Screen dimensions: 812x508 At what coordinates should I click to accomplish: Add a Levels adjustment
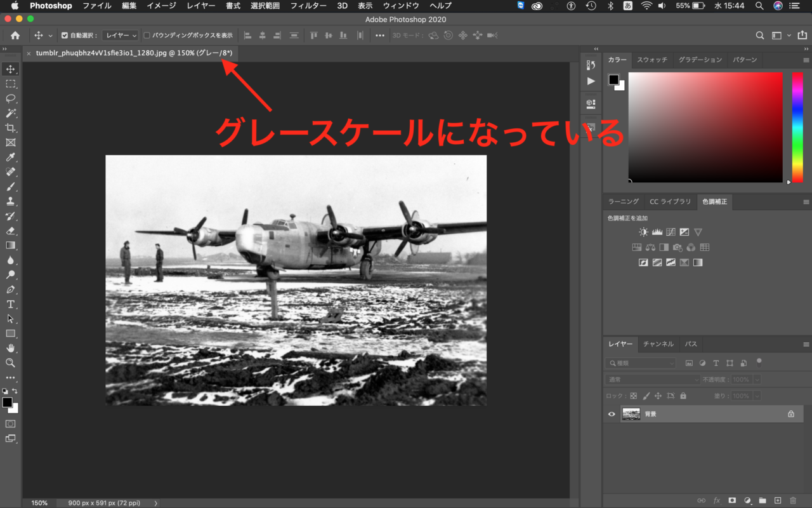click(657, 232)
